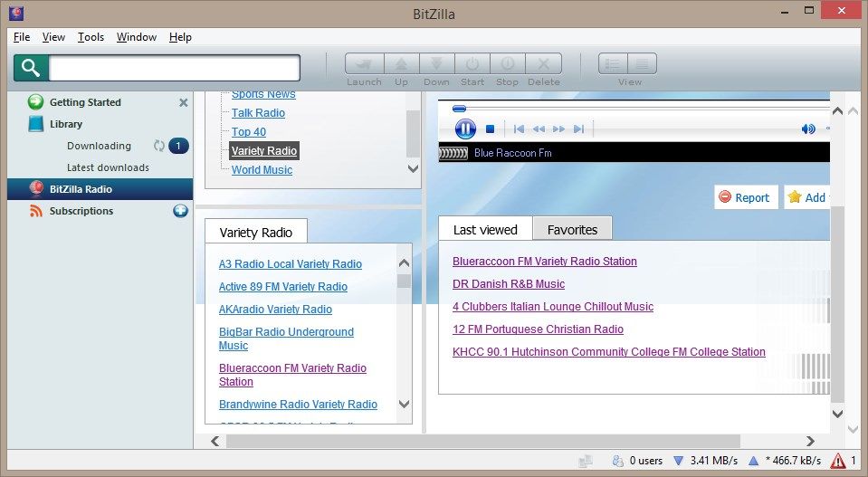Image resolution: width=868 pixels, height=477 pixels.
Task: Click the Variety Radio tab header
Action: click(256, 233)
